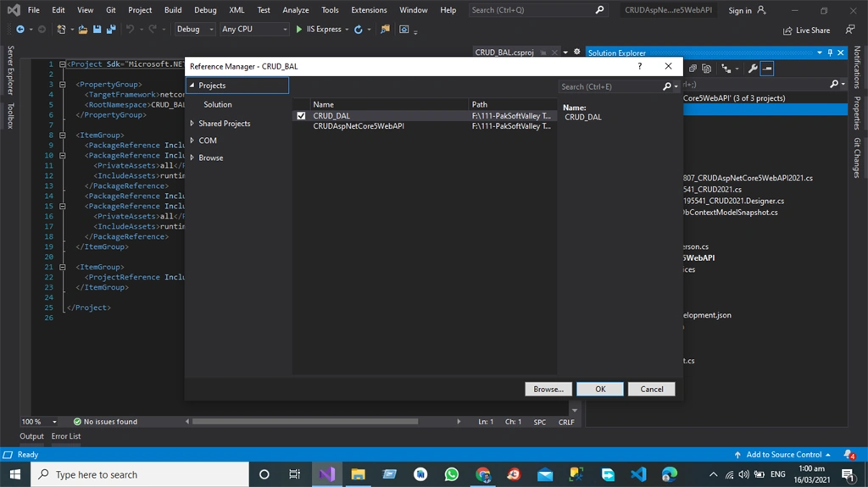Click the Windows Start button

point(15,474)
